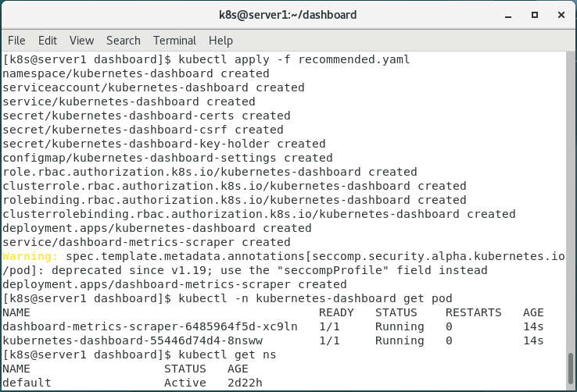Click pod name dashboard-metrics-scraper-6485964f5d-xc9ln

pyautogui.click(x=150, y=326)
